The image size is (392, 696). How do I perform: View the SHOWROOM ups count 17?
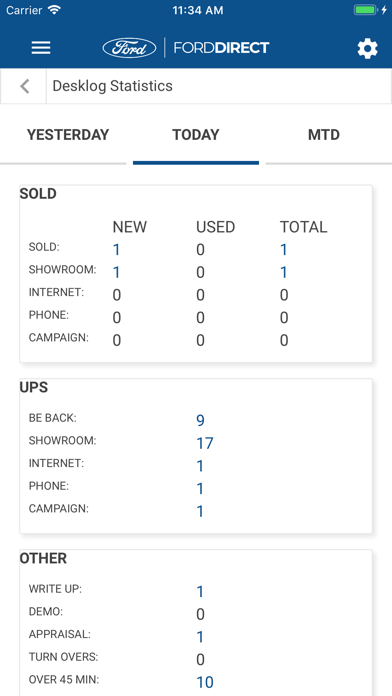tap(205, 443)
